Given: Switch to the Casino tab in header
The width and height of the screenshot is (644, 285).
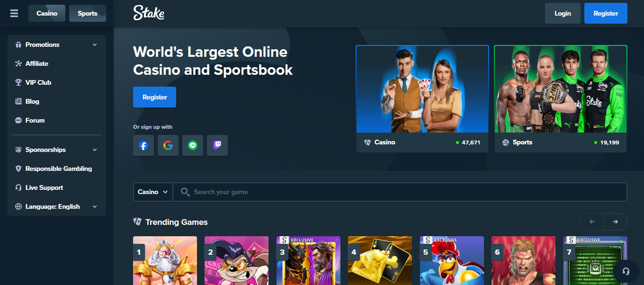Looking at the screenshot, I should pyautogui.click(x=47, y=13).
